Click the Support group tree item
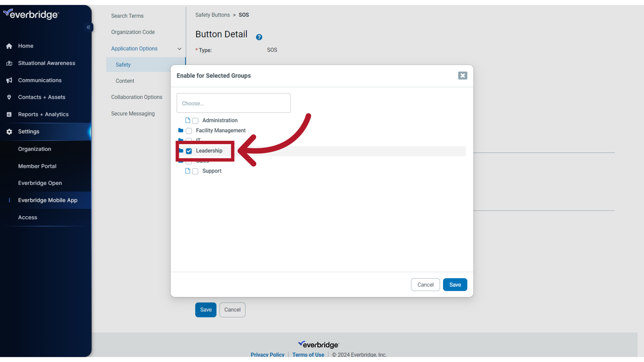 click(212, 171)
